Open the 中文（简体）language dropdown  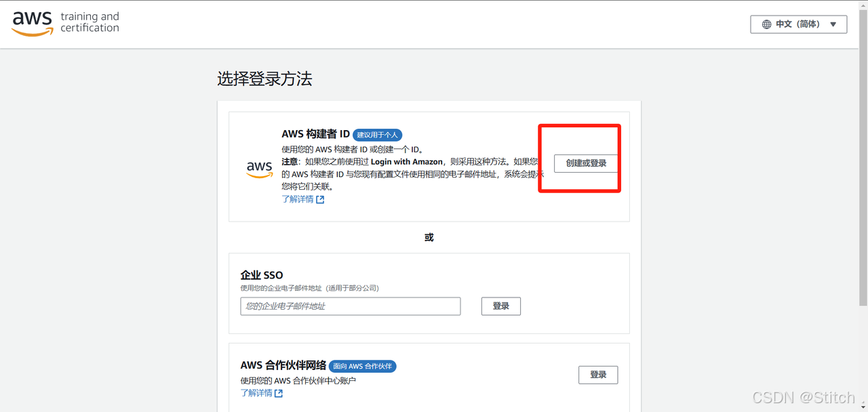[798, 24]
